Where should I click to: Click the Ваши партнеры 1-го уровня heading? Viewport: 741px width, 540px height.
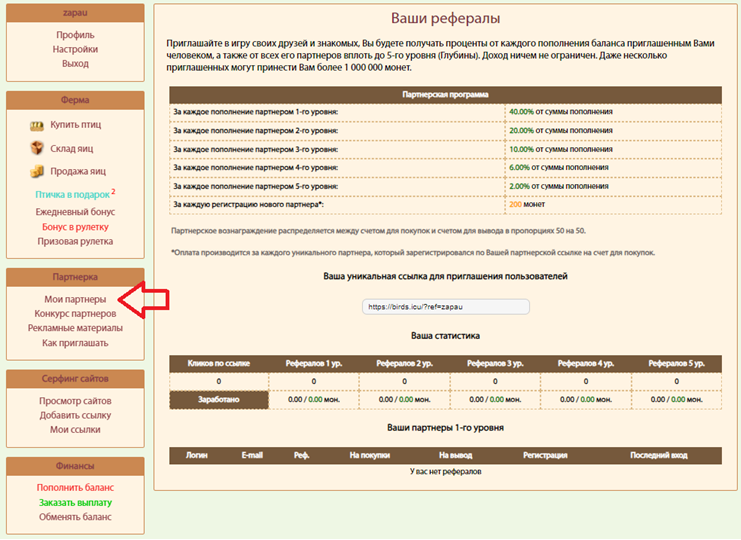click(x=445, y=428)
